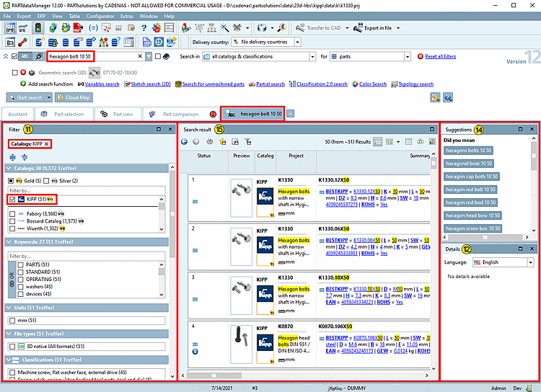Click the database with key icon
This screenshot has width=541, height=392.
coord(39,42)
